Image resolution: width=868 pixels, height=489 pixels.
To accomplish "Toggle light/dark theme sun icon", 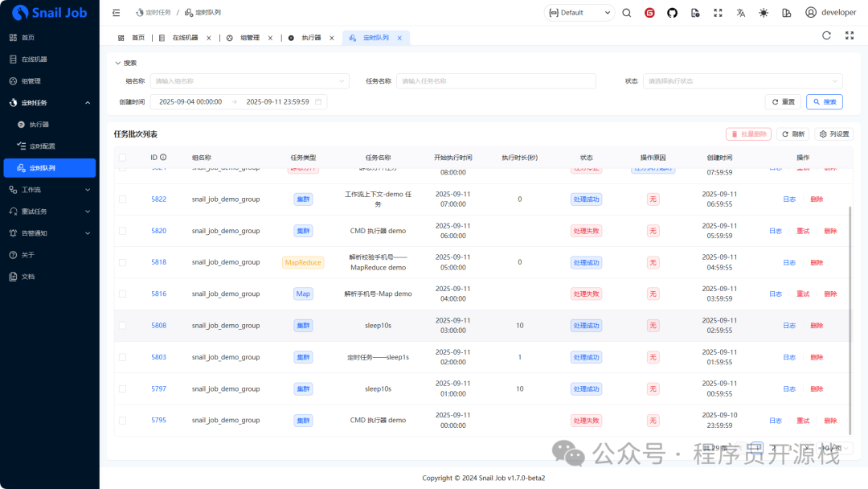I will coord(764,13).
